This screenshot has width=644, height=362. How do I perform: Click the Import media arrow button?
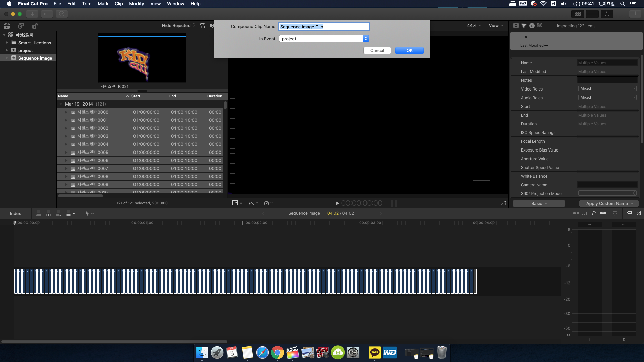pos(32,14)
